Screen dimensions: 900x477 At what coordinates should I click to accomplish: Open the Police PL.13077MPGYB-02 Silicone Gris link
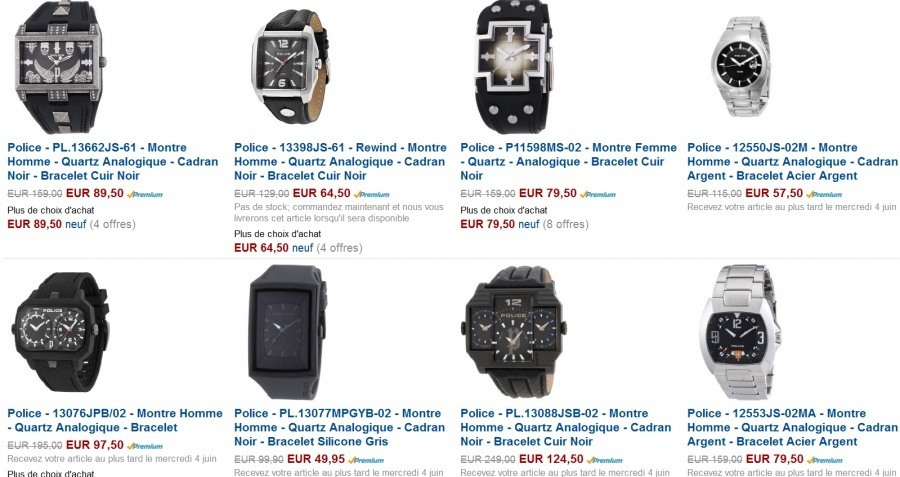point(339,427)
